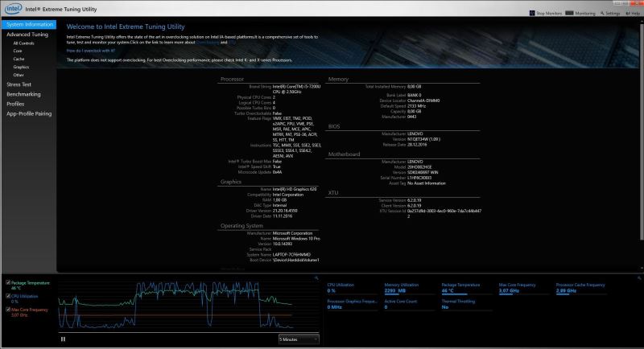
Task: Select Cache under Advanced Tuning
Action: tap(19, 59)
